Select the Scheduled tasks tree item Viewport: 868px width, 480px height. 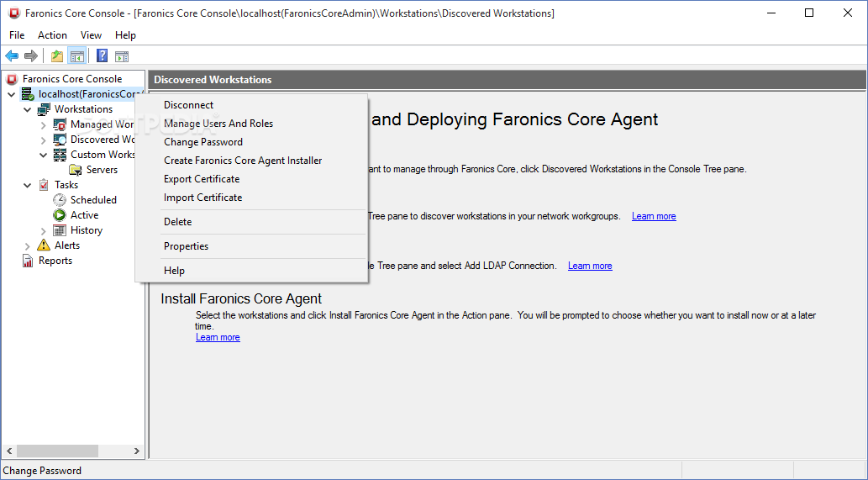click(x=93, y=200)
